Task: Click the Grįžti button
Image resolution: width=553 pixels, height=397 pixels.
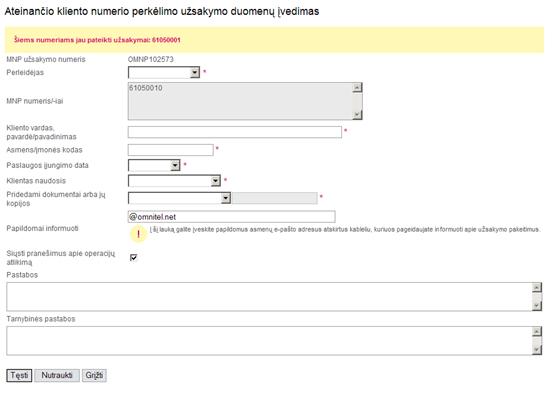Action: [x=94, y=375]
